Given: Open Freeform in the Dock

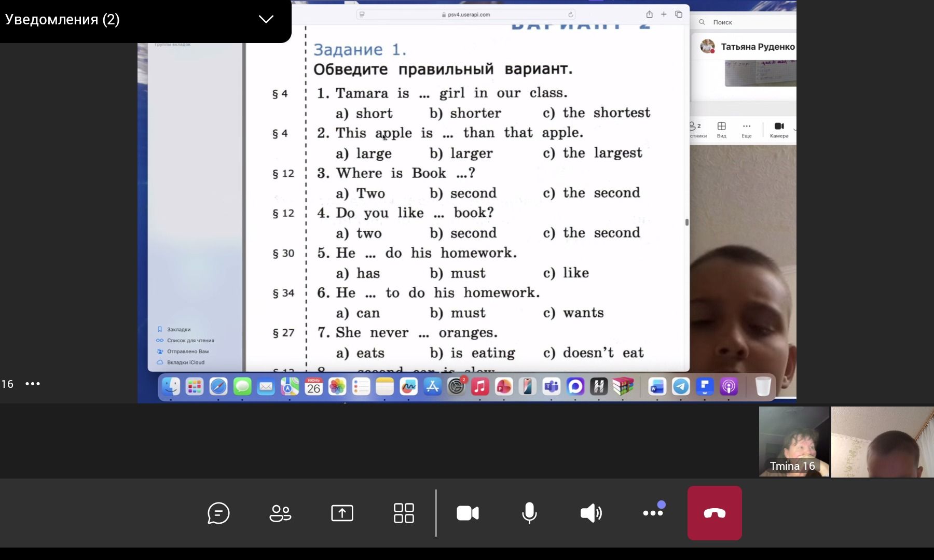Looking at the screenshot, I should 409,386.
